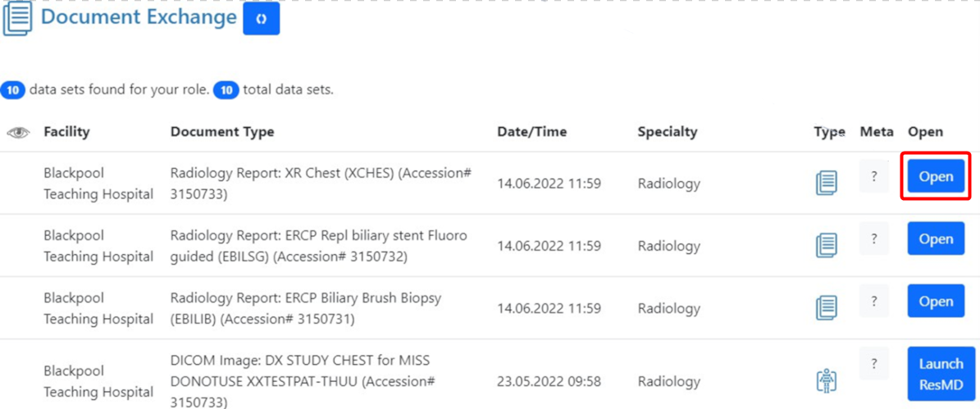Sort by the Document Type column header
980x409 pixels.
[x=222, y=132]
